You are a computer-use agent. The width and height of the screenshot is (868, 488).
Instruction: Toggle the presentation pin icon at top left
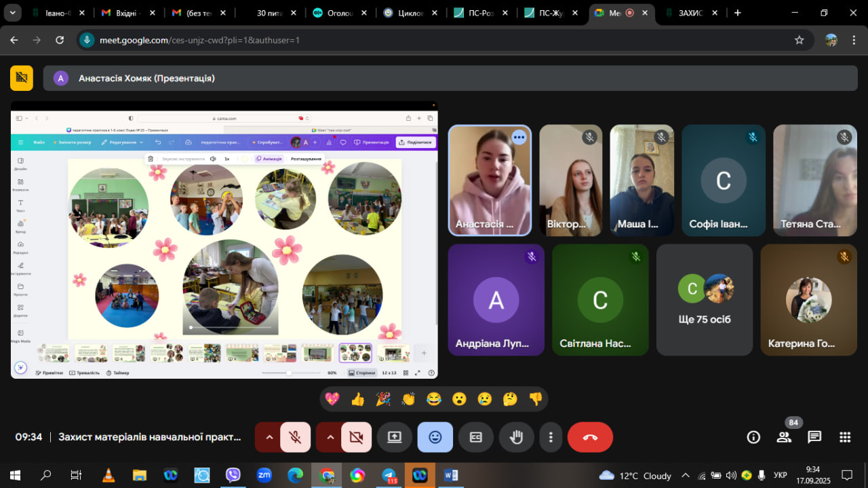pyautogui.click(x=22, y=78)
